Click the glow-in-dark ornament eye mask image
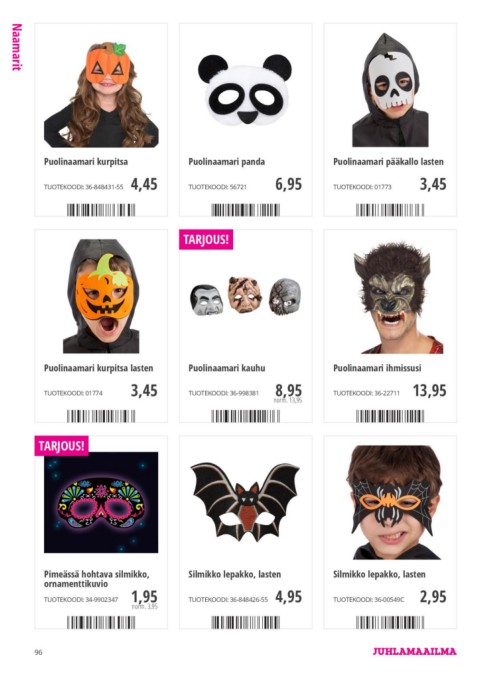480x679 pixels. click(x=101, y=502)
